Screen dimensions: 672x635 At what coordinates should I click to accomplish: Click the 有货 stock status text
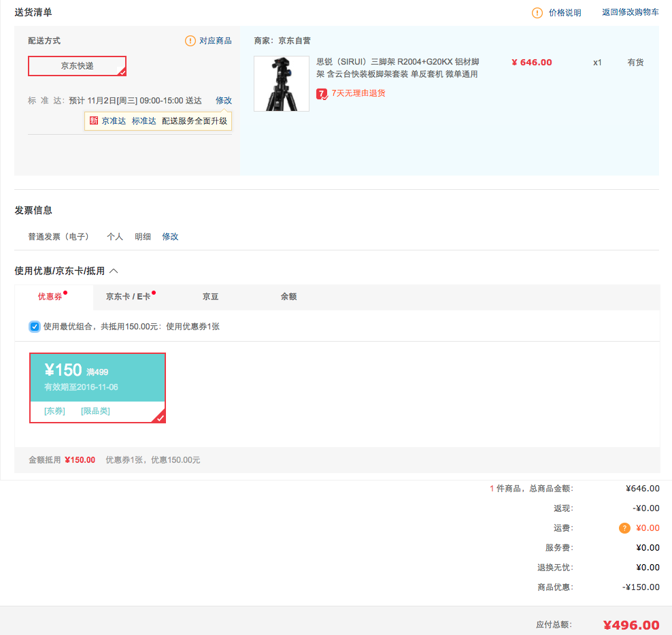click(x=635, y=63)
